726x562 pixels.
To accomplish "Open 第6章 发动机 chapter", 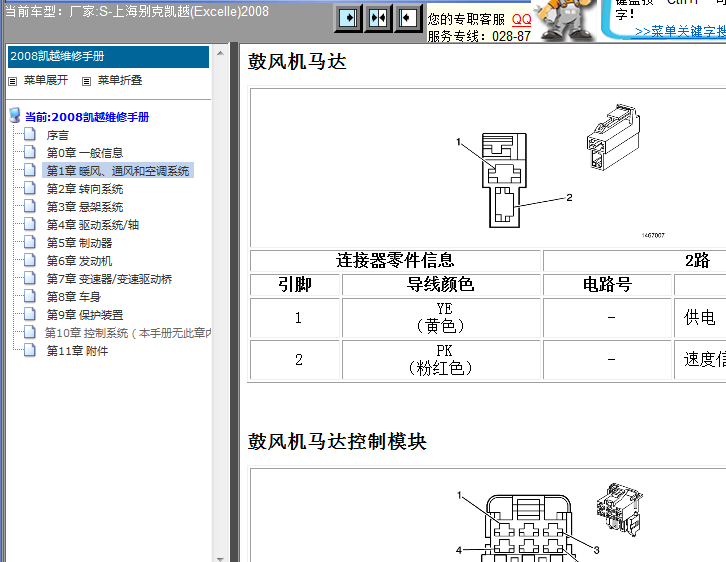I will (x=79, y=262).
